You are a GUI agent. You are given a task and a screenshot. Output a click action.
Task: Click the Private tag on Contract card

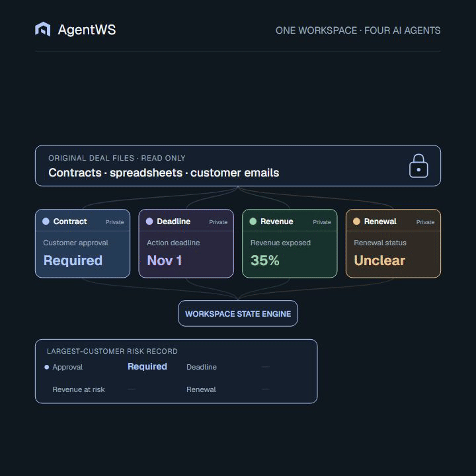tap(115, 222)
